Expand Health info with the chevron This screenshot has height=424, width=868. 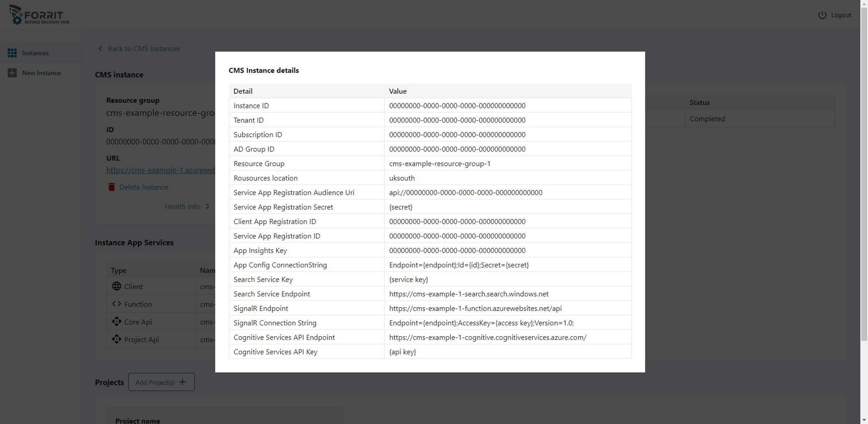(x=208, y=206)
